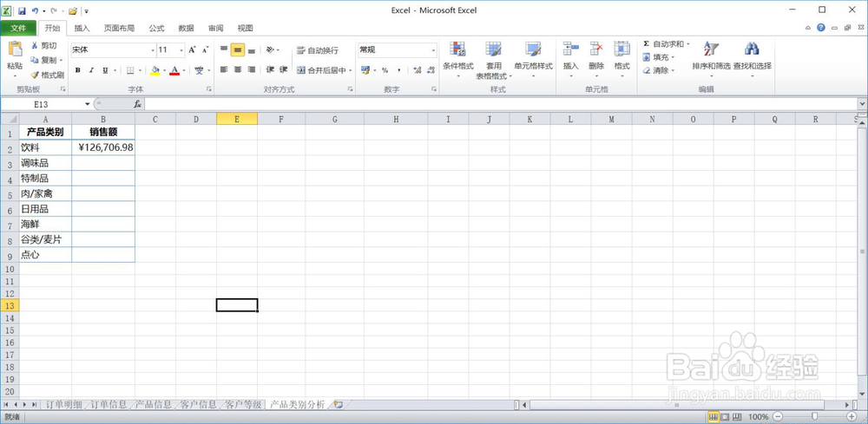Toggle align text right
This screenshot has width=868, height=424.
click(x=252, y=69)
